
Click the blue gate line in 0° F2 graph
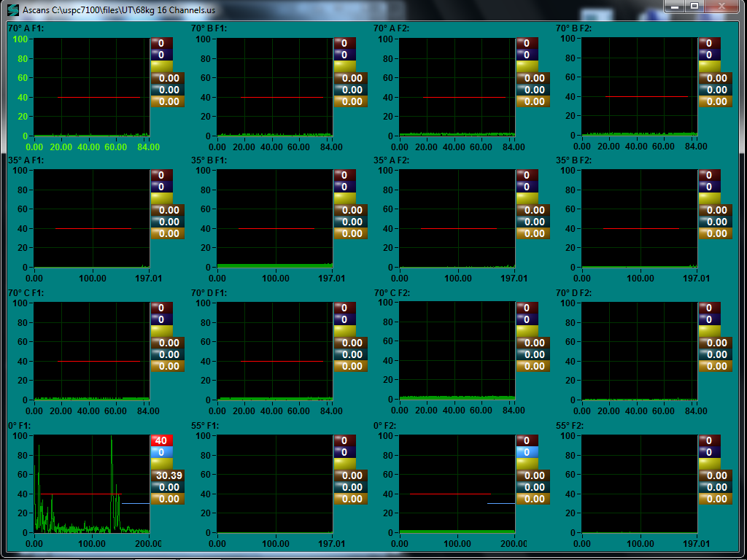[500, 503]
